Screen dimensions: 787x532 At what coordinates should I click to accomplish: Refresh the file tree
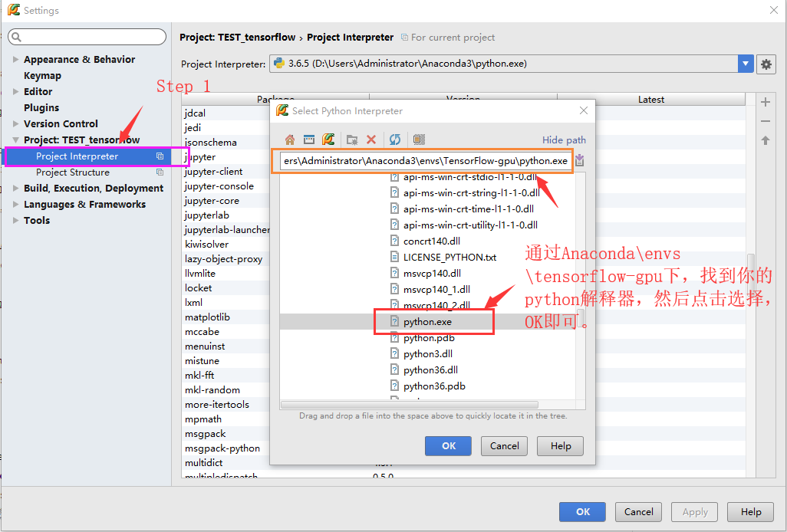tap(395, 140)
